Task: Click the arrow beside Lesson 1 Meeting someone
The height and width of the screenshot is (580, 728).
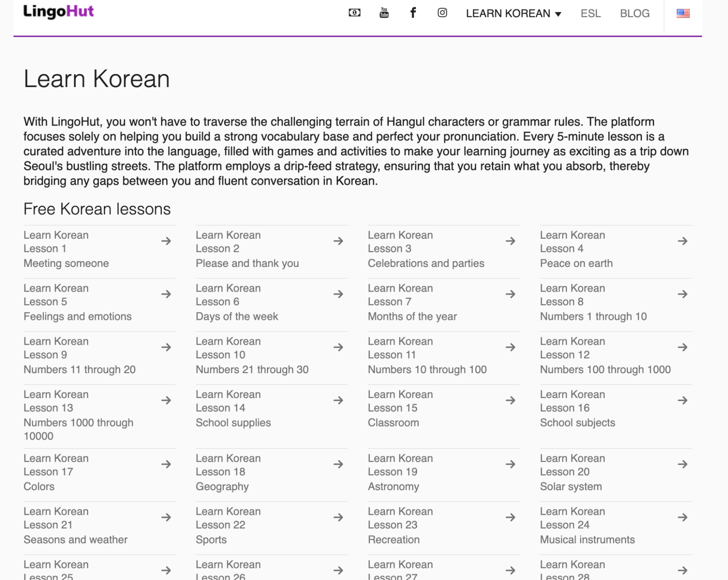Action: [166, 241]
